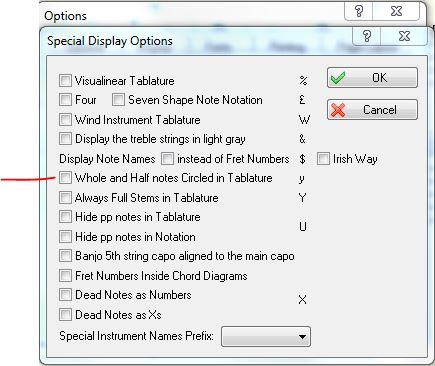Screen dimensions: 435x366
Task: Toggle Seven Shape Note Notation checkbox
Action: click(118, 99)
